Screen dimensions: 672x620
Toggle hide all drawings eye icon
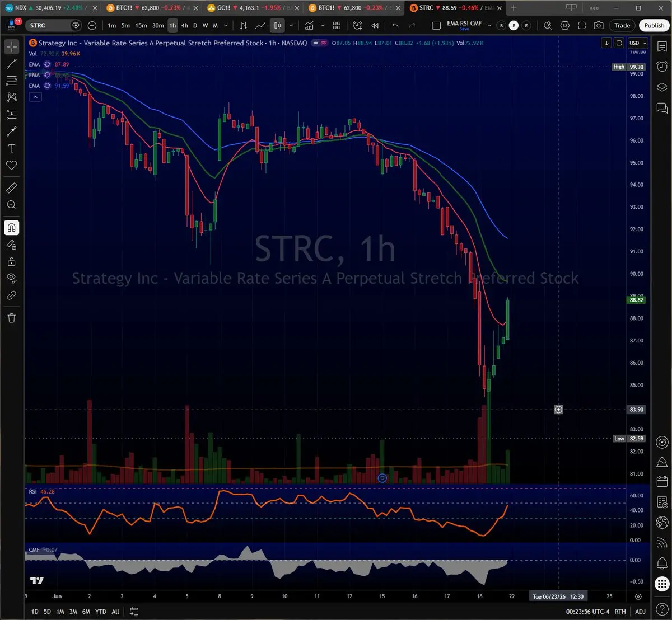coord(11,278)
